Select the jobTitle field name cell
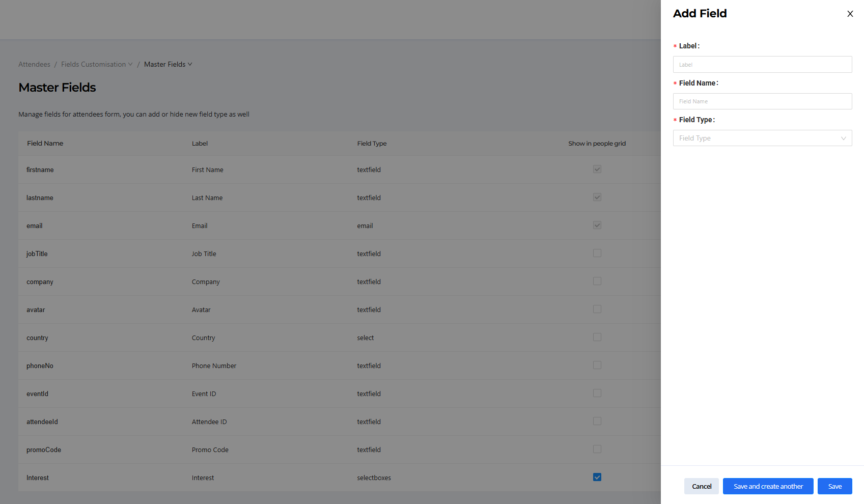The width and height of the screenshot is (864, 504). 37,254
